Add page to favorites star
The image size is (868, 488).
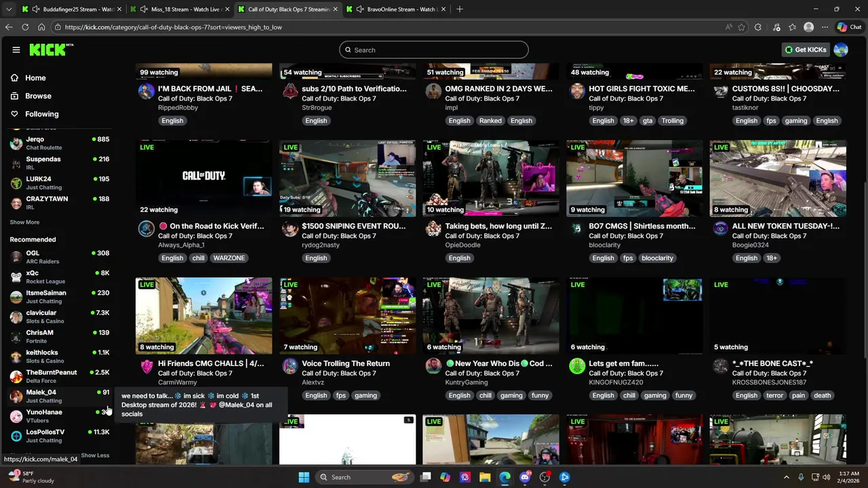coord(741,27)
